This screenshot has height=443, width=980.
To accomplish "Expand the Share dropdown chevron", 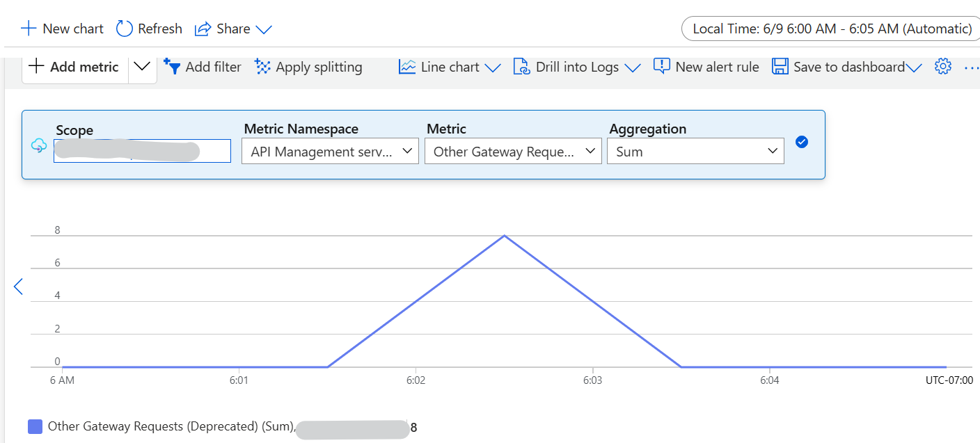I will 264,29.
